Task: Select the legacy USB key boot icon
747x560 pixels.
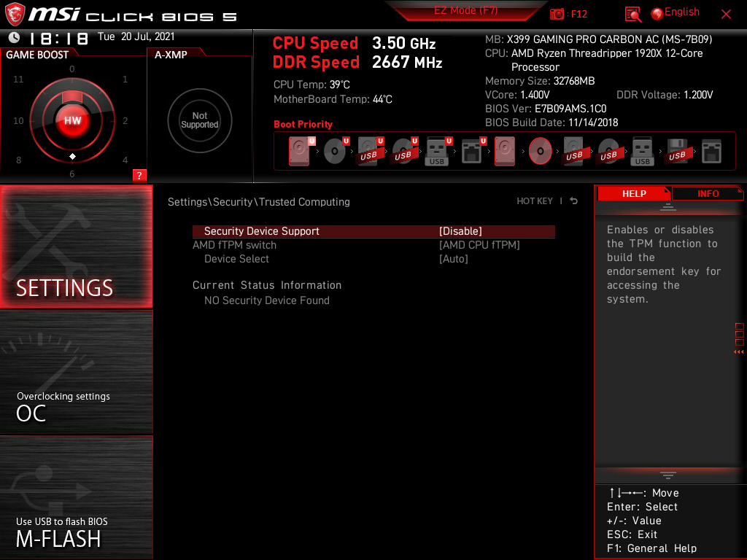Action: [642, 151]
